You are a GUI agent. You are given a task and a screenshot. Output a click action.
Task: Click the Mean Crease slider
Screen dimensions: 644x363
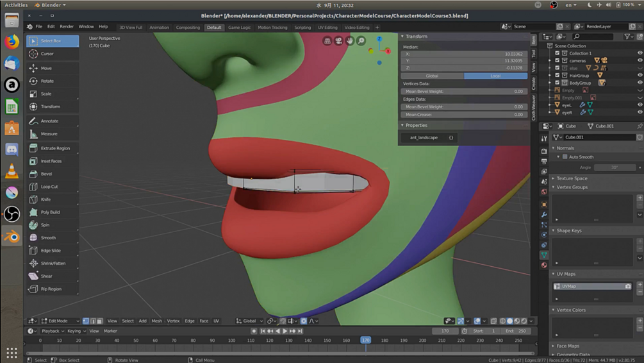pos(464,115)
